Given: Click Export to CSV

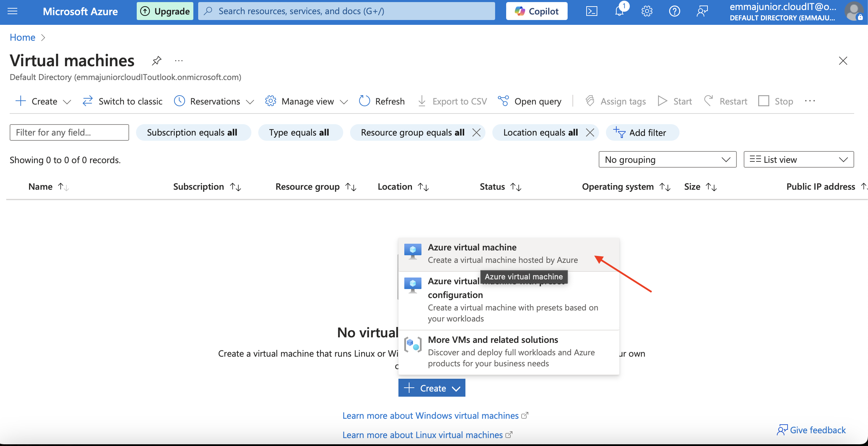Looking at the screenshot, I should [x=452, y=101].
